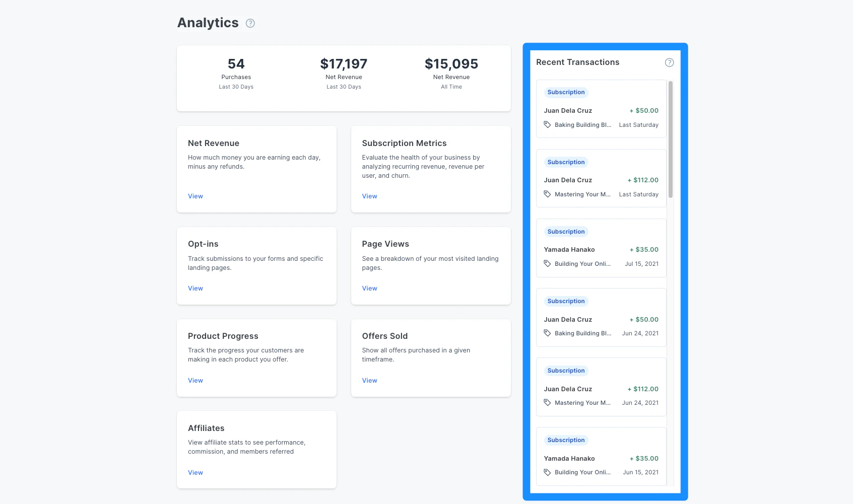Image resolution: width=853 pixels, height=504 pixels.
Task: Click tag icon on Jul 15, 2021 transaction
Action: tap(547, 264)
